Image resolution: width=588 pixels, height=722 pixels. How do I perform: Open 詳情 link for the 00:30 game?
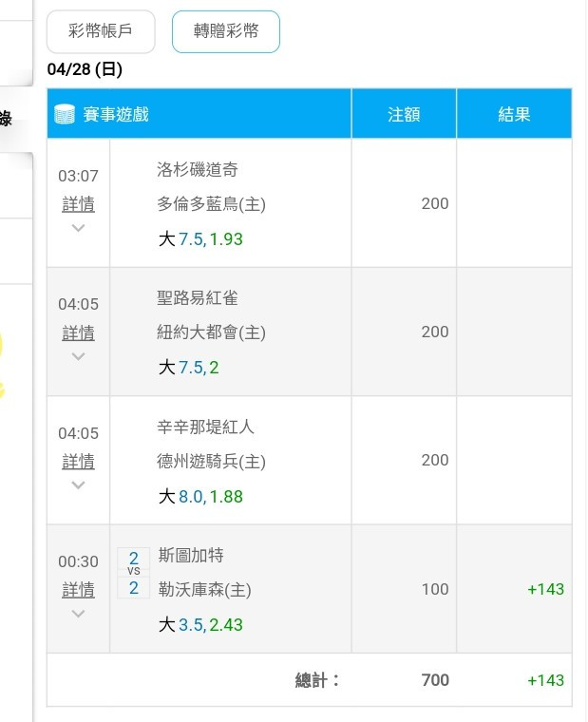78,590
